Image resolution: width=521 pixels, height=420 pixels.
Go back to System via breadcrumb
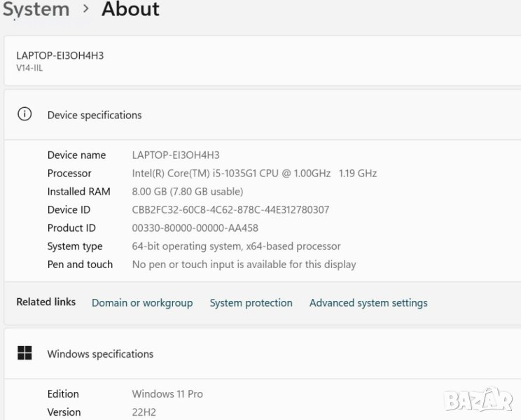36,9
